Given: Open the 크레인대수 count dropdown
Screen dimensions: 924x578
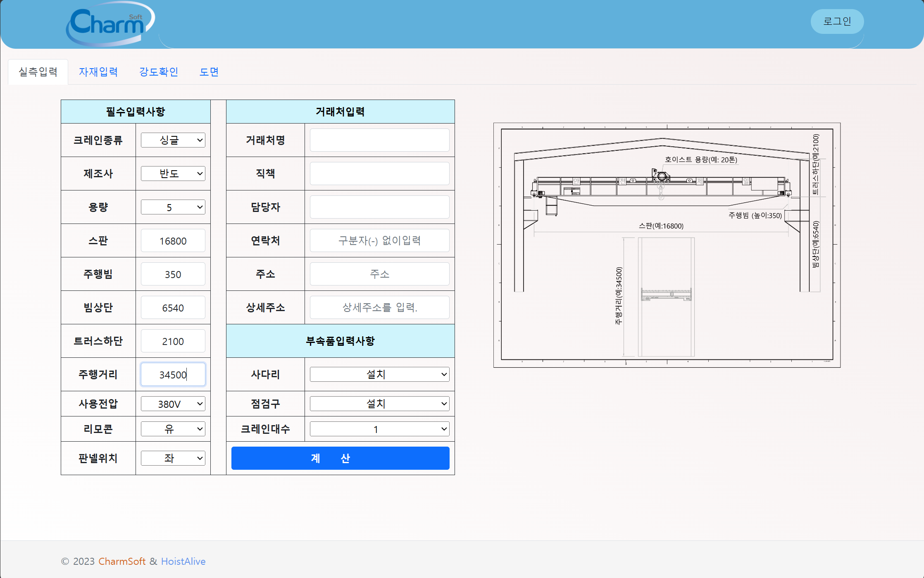Looking at the screenshot, I should pyautogui.click(x=379, y=429).
